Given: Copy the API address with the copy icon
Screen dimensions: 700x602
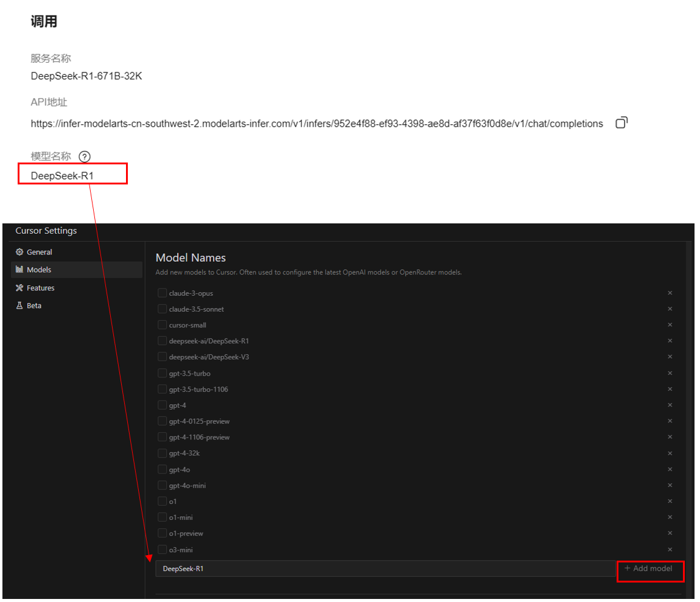Looking at the screenshot, I should click(621, 123).
